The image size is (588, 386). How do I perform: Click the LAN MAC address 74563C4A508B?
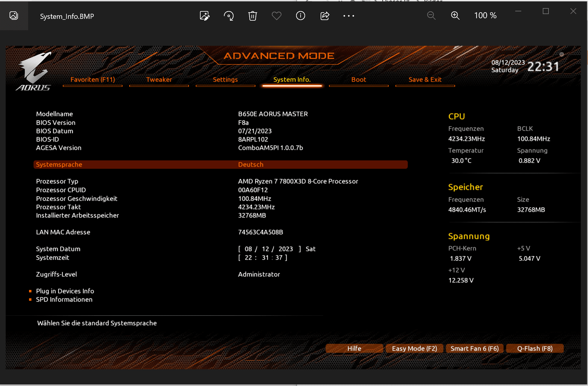[260, 232]
